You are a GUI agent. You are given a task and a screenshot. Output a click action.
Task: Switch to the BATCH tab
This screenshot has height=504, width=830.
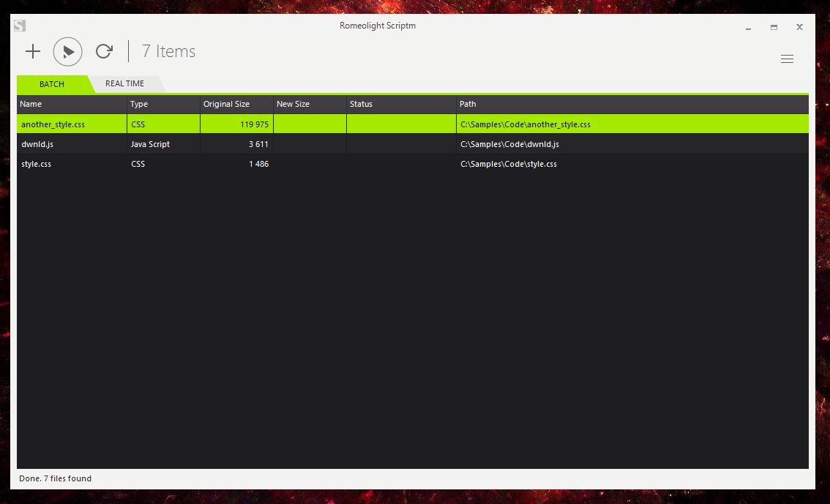point(52,84)
